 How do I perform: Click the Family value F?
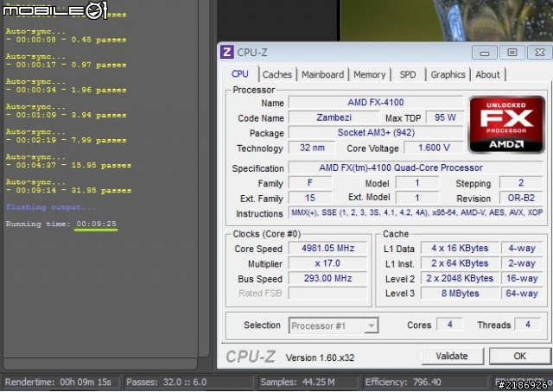[310, 183]
